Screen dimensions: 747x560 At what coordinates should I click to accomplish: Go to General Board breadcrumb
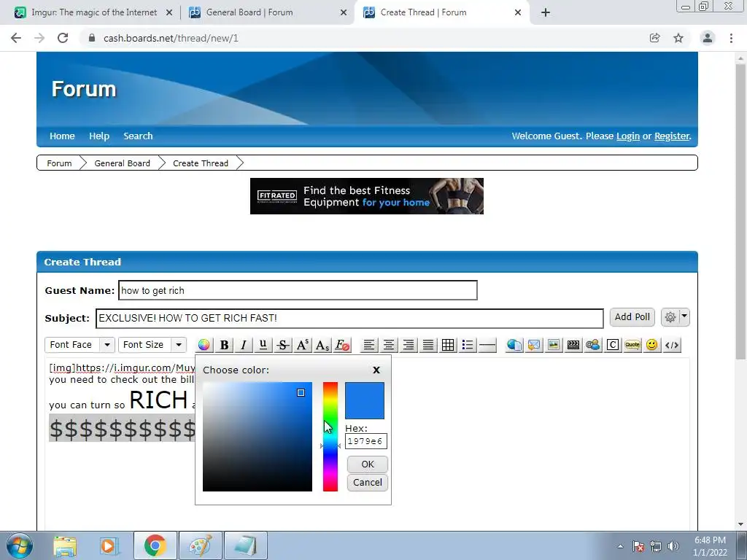pos(122,163)
